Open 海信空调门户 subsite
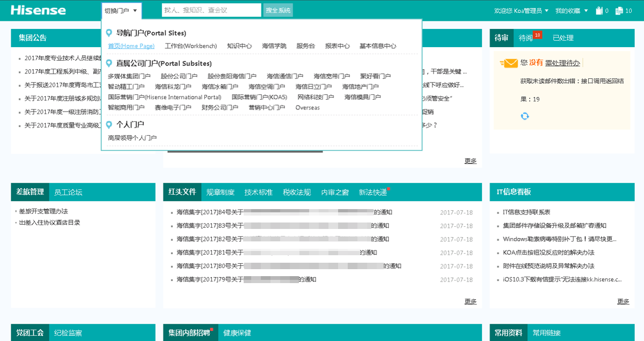644x341 pixels. coord(267,87)
